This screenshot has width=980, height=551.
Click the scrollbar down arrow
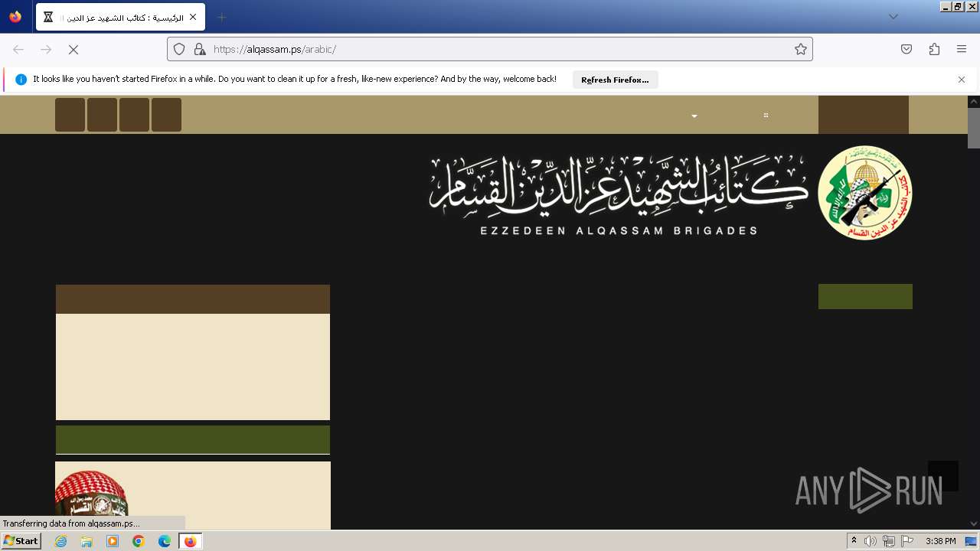click(974, 524)
